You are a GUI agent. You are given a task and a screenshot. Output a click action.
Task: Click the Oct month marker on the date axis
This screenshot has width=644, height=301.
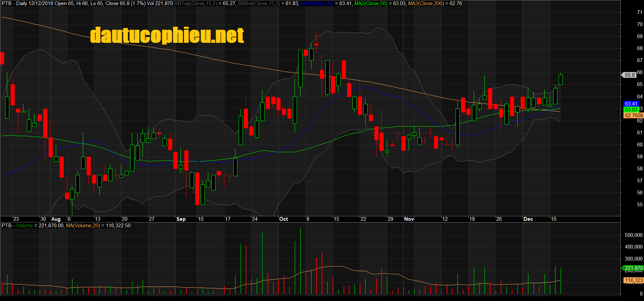[x=284, y=219]
